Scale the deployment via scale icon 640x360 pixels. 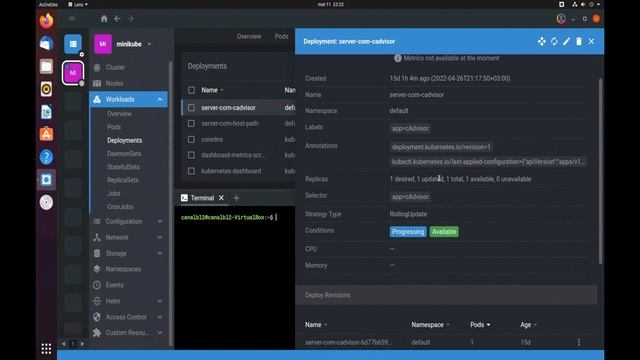(542, 41)
